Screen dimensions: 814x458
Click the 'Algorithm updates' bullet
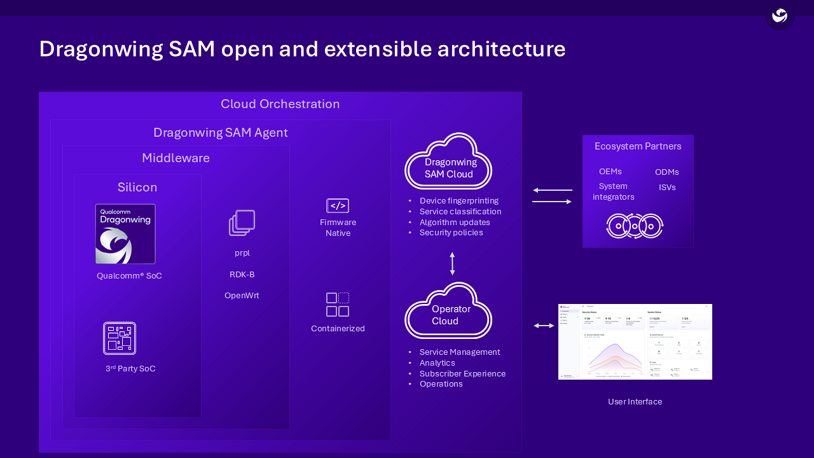pos(455,222)
